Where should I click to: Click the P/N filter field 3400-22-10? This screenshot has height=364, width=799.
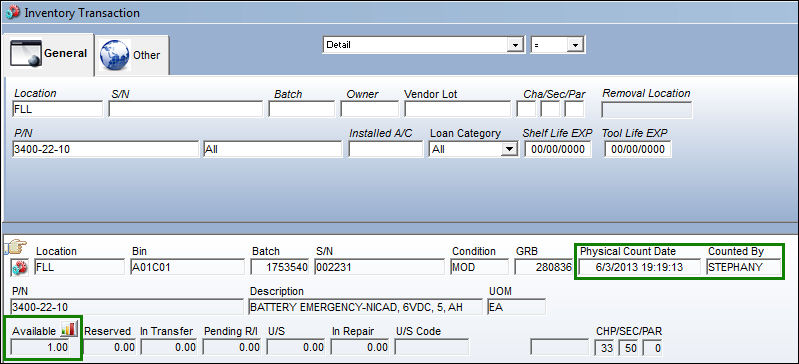coord(105,149)
